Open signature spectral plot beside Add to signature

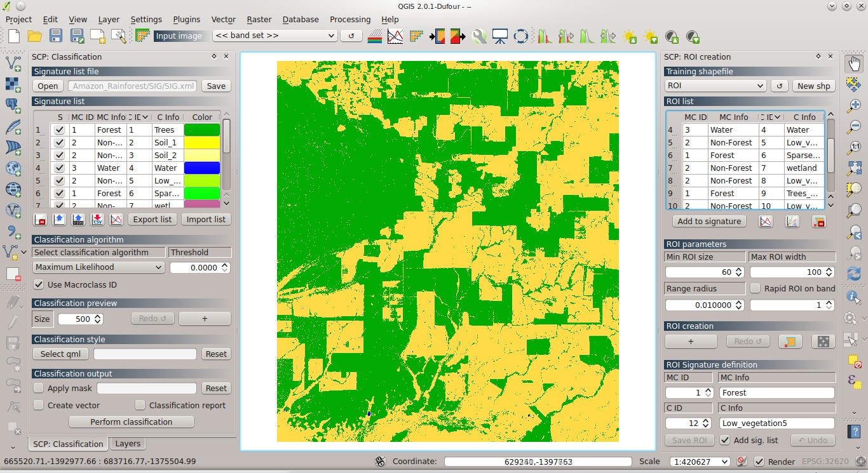(x=765, y=221)
